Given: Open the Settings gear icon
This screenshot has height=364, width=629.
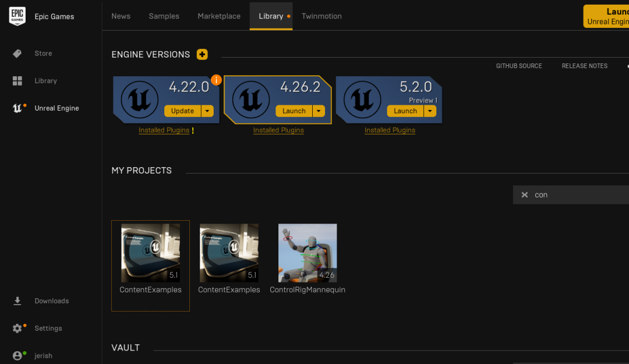Looking at the screenshot, I should [17, 328].
